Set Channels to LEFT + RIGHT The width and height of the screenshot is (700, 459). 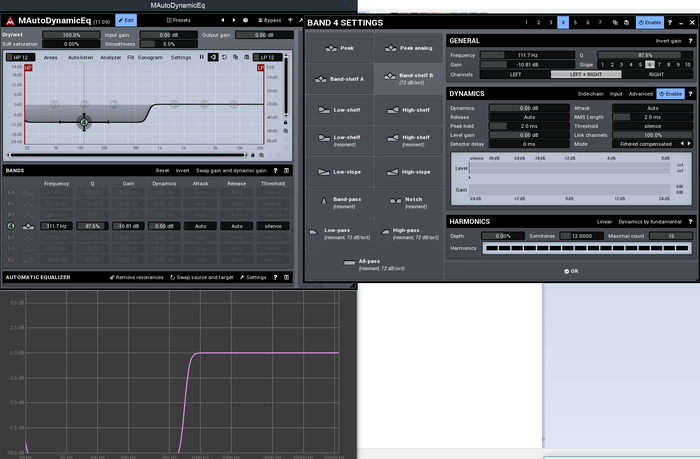586,75
